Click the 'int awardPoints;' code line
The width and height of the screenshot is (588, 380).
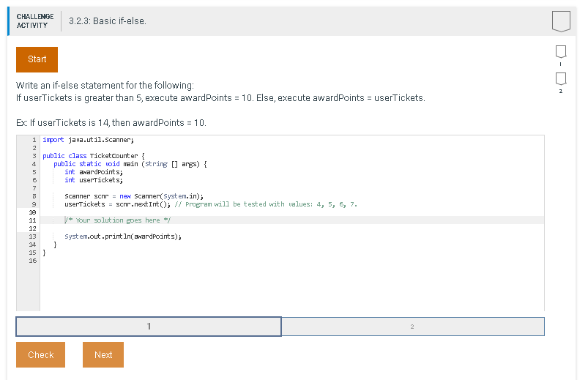(94, 172)
